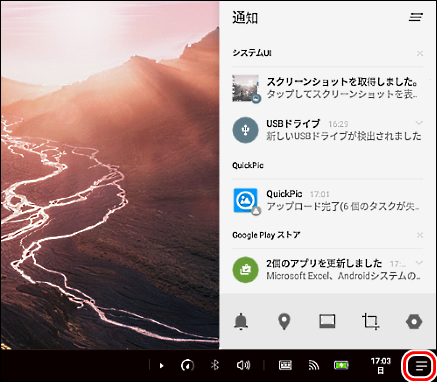Viewport: 437px width, 382px height.
Task: Tap the スクリーンショットを取得しました notification text
Action: pyautogui.click(x=342, y=82)
